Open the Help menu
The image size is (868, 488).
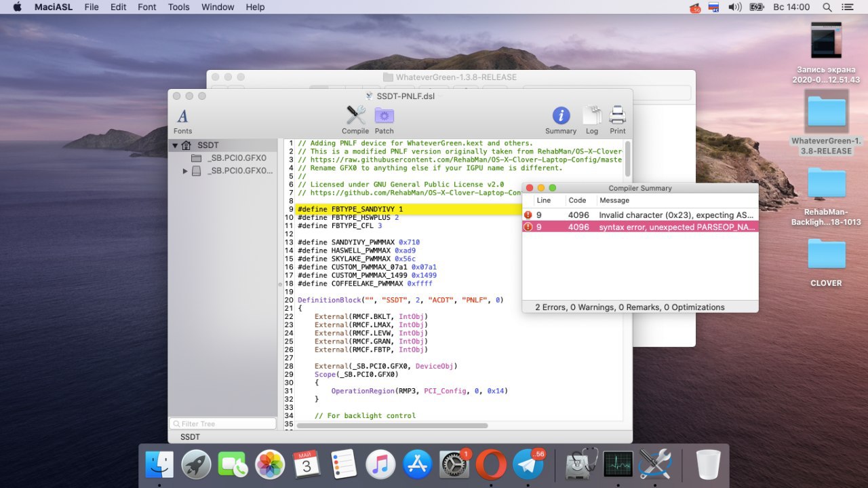coord(255,7)
